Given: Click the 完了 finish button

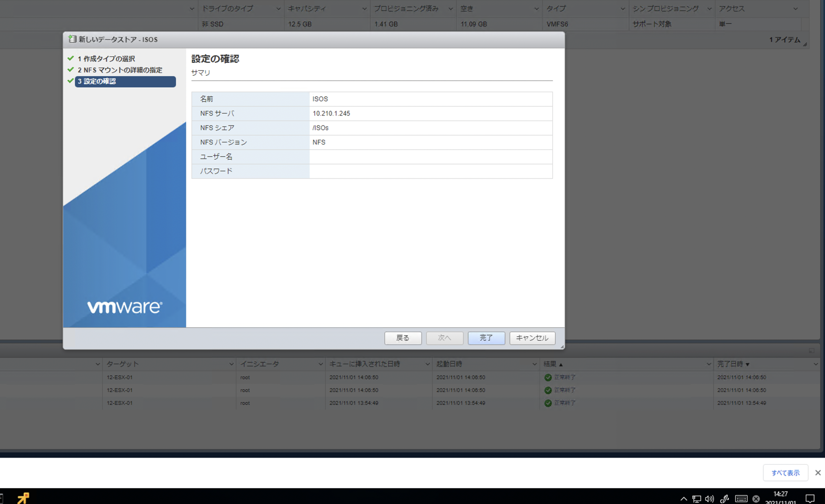Looking at the screenshot, I should [x=486, y=338].
